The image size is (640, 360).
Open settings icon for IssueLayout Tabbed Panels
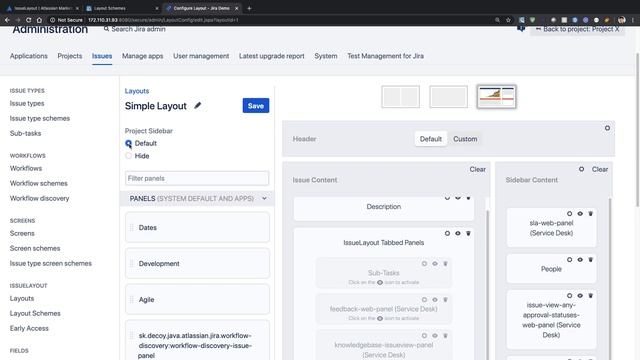(447, 233)
